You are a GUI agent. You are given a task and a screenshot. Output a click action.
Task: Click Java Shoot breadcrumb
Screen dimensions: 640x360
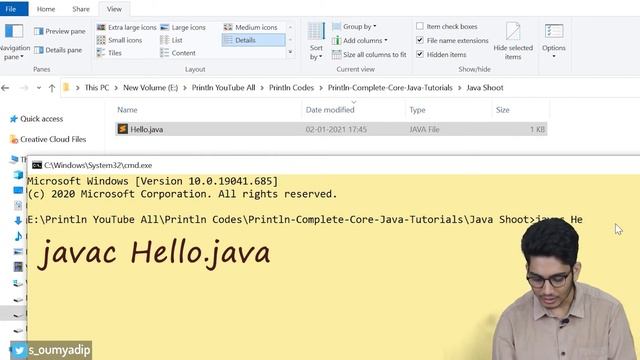pos(485,88)
